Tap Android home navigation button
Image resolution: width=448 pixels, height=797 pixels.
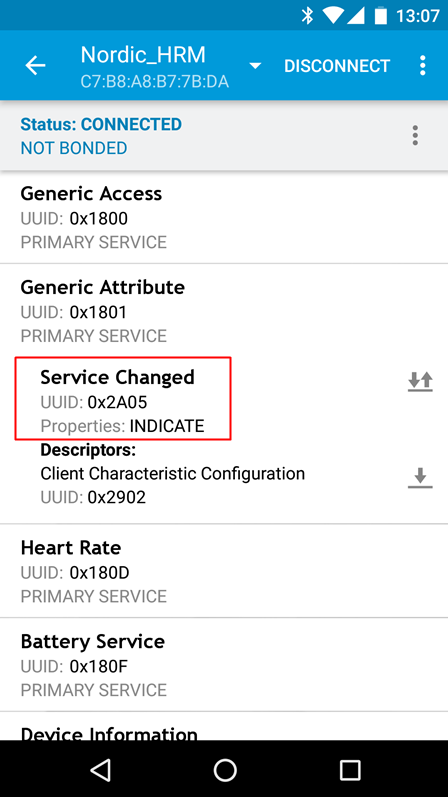point(225,770)
